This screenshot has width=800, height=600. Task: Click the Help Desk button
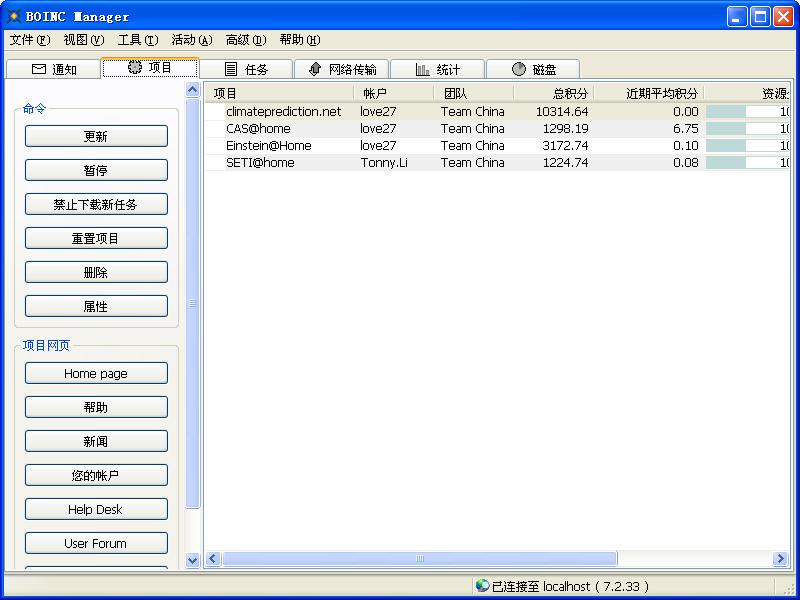tap(96, 509)
